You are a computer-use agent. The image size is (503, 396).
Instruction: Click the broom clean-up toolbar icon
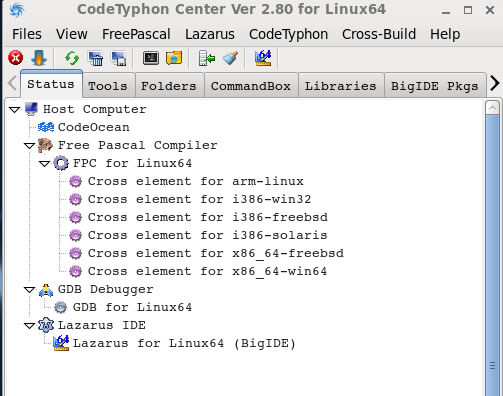[x=230, y=58]
